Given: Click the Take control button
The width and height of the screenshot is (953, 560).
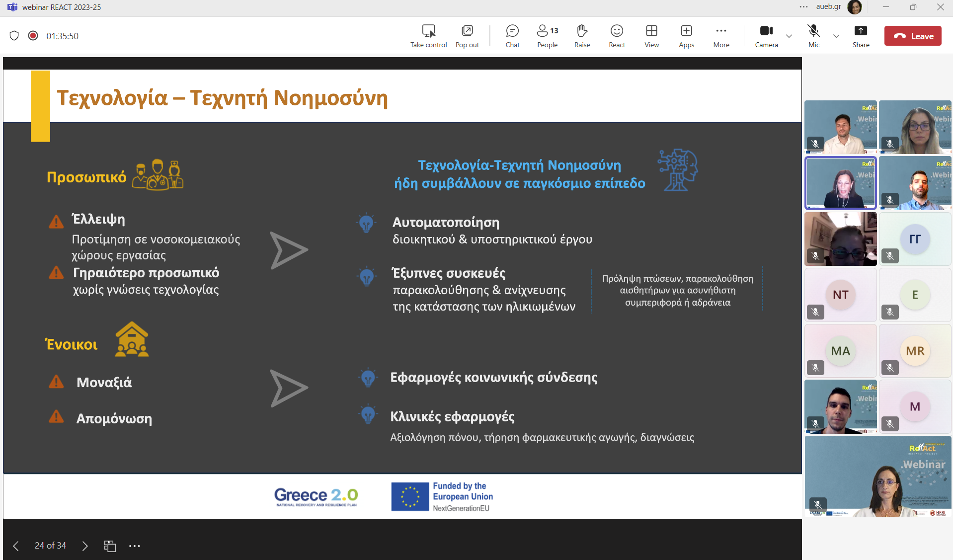Looking at the screenshot, I should click(428, 36).
